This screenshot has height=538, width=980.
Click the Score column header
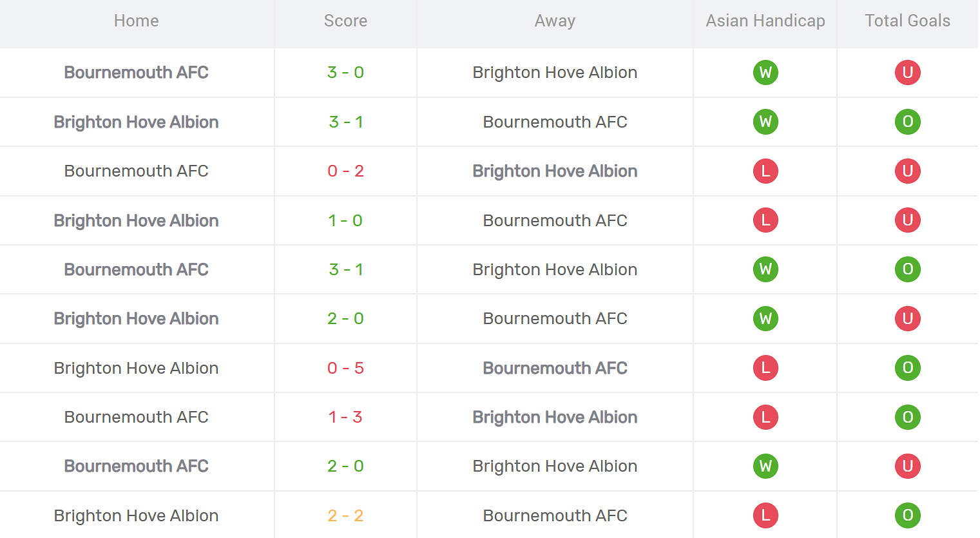(x=345, y=21)
